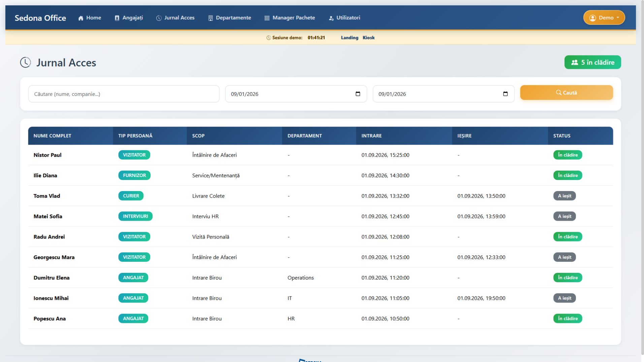
Task: Click the Angajați badge icon
Action: click(x=117, y=18)
